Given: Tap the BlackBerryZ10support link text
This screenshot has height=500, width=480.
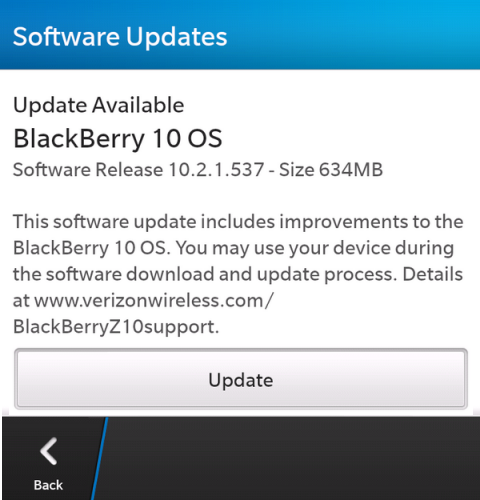Looking at the screenshot, I should (x=116, y=327).
